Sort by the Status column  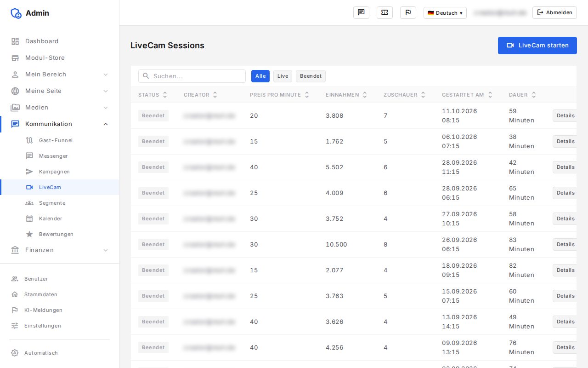point(153,95)
